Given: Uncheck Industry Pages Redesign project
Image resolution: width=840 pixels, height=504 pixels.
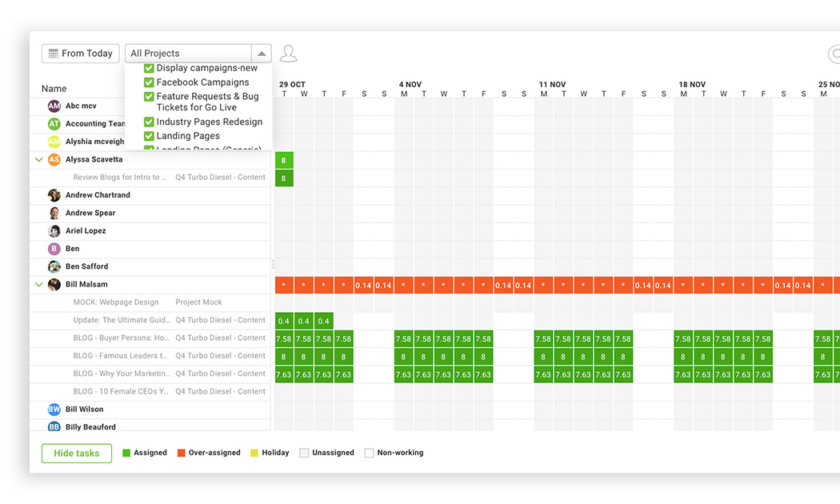Looking at the screenshot, I should pos(149,122).
